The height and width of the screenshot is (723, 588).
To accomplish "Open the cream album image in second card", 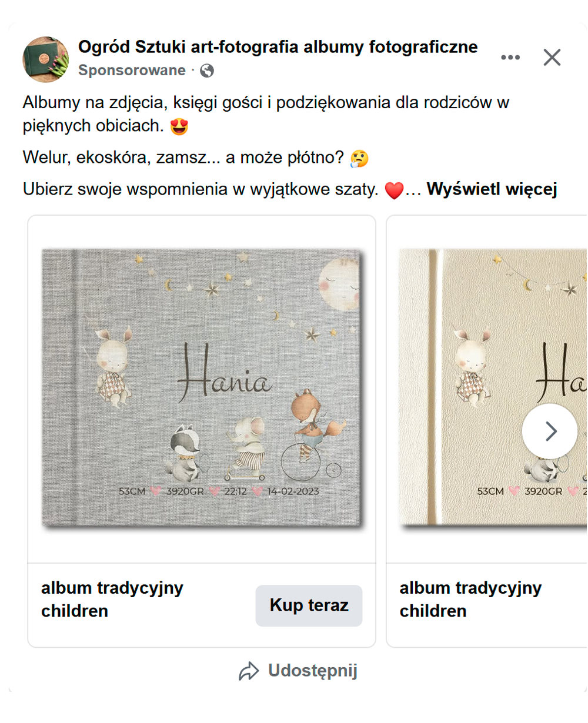I will point(493,389).
